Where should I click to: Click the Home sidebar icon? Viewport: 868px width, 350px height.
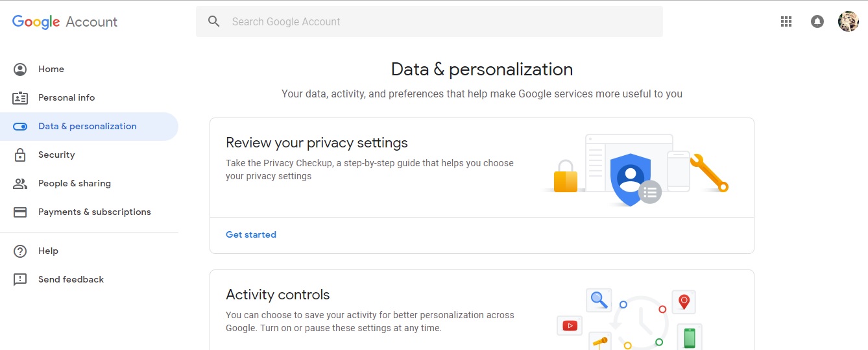pos(20,69)
